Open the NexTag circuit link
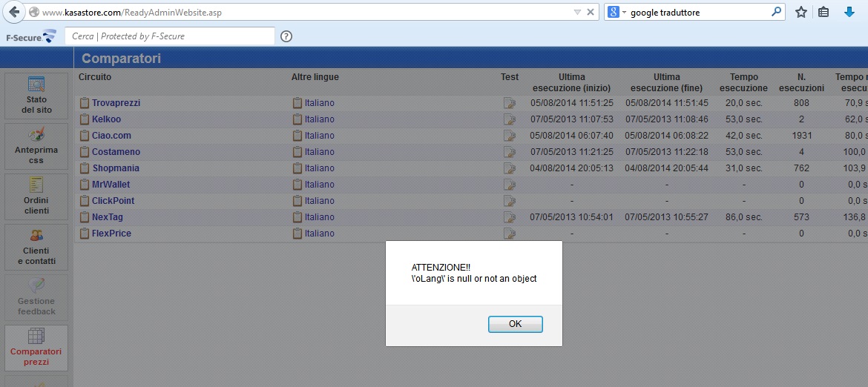Screen dimensions: 868x387 [108, 216]
